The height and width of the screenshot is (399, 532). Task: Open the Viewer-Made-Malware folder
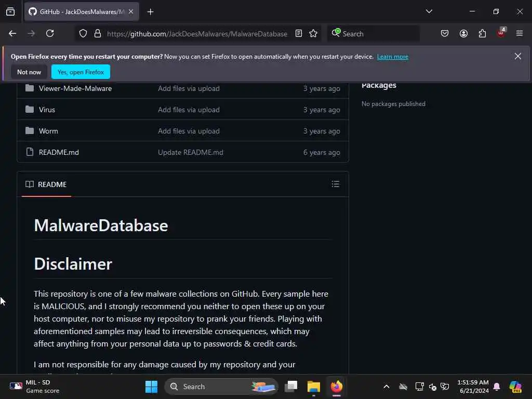(75, 88)
